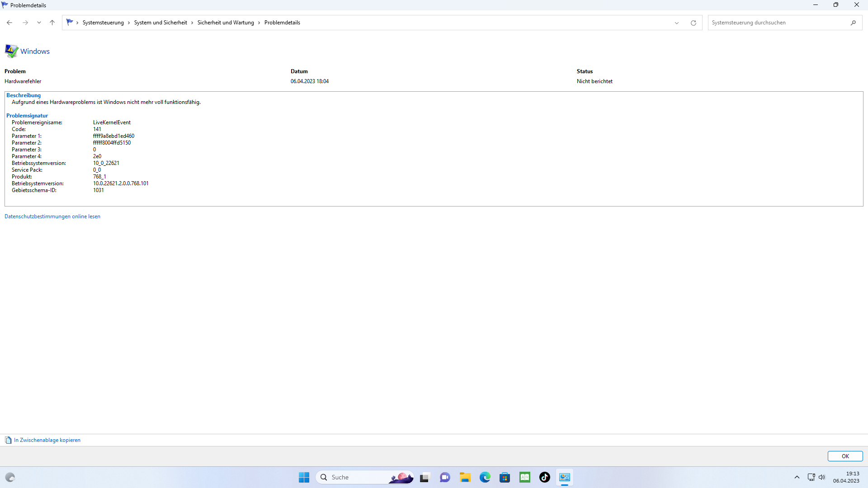Go to Sicherheit und Wartung breadcrumb
Screen dimensions: 868x488
226,23
